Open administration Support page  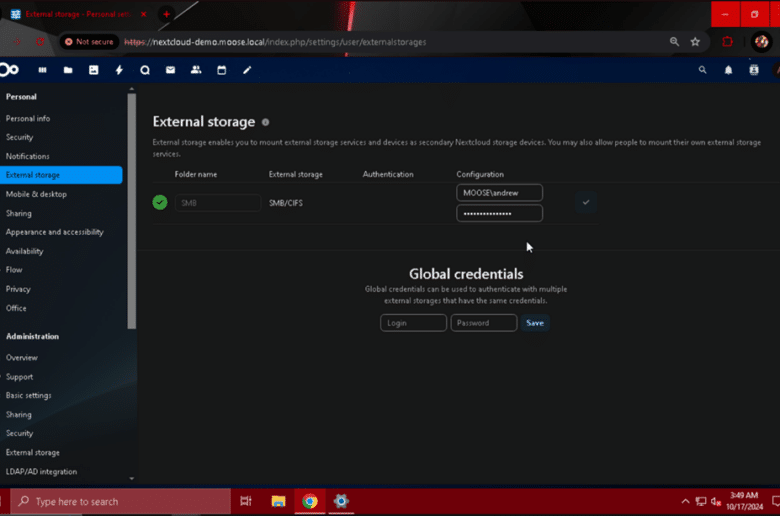[x=19, y=377]
